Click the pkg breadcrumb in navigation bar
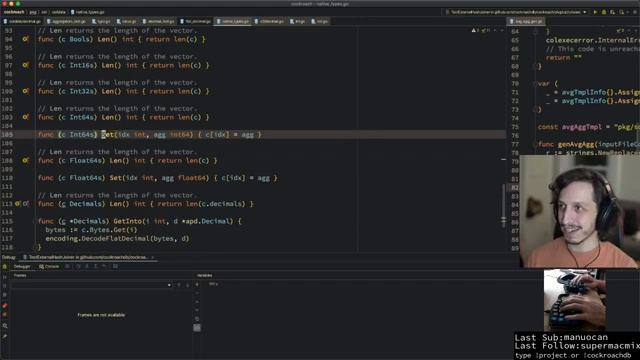The height and width of the screenshot is (360, 640). [x=33, y=12]
